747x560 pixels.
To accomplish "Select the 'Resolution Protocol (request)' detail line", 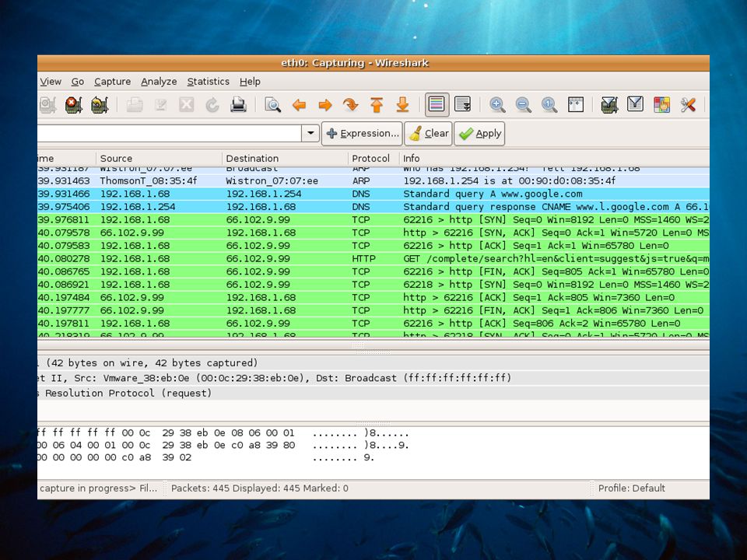I will (373, 394).
